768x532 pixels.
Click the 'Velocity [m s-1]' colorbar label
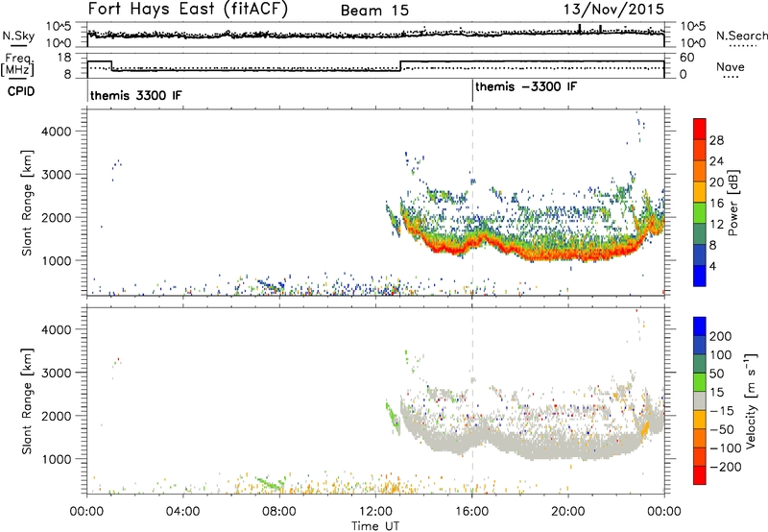[751, 400]
